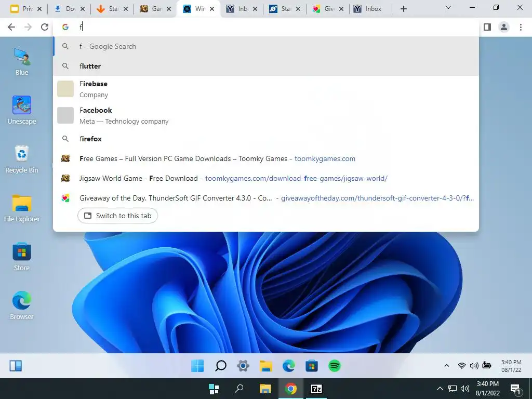Open volume icon in inner taskbar
This screenshot has height=399, width=532.
[x=474, y=365]
